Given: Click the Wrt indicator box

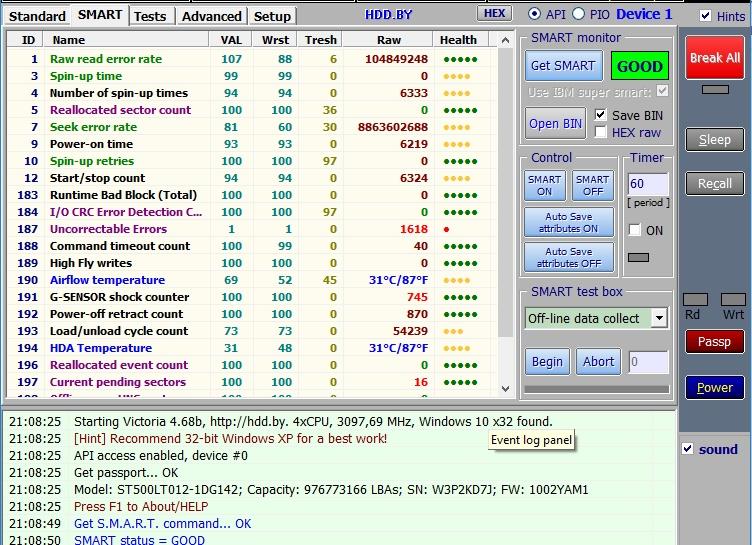Looking at the screenshot, I should [x=733, y=300].
